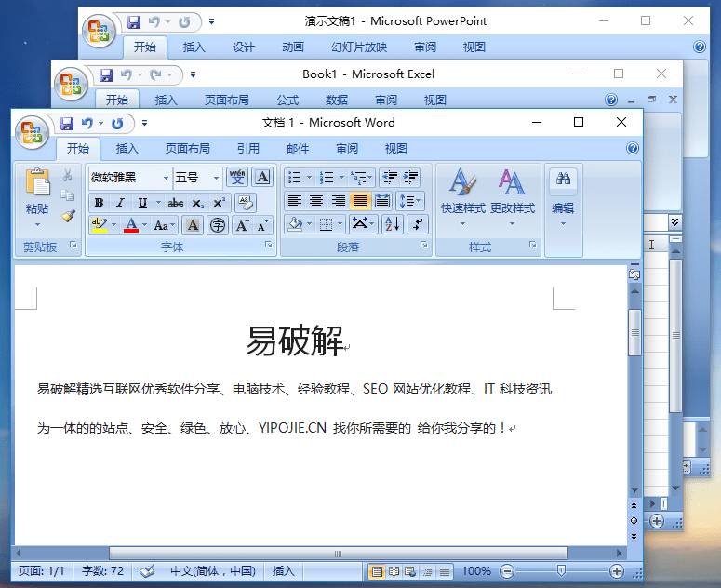The image size is (721, 588).
Task: Click the Copy icon in clipboard group
Action: [x=68, y=195]
